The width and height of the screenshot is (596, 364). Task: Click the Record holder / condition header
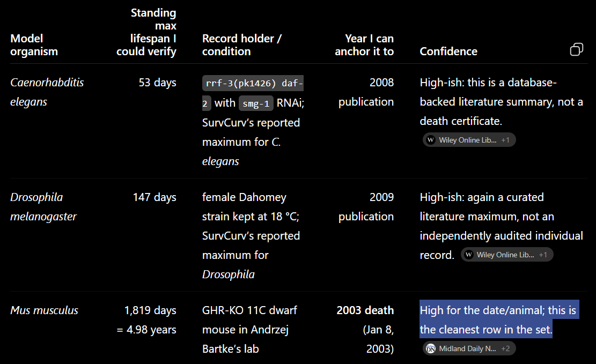(x=242, y=45)
